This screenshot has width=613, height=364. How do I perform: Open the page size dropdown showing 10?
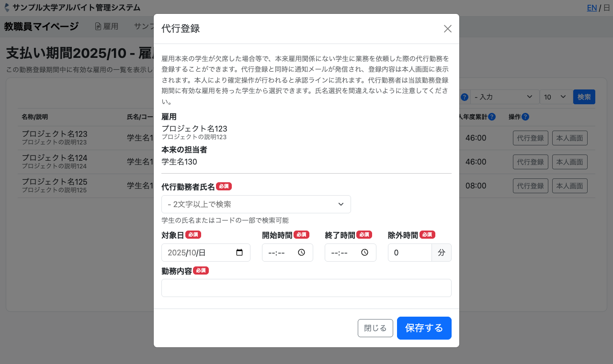point(556,97)
